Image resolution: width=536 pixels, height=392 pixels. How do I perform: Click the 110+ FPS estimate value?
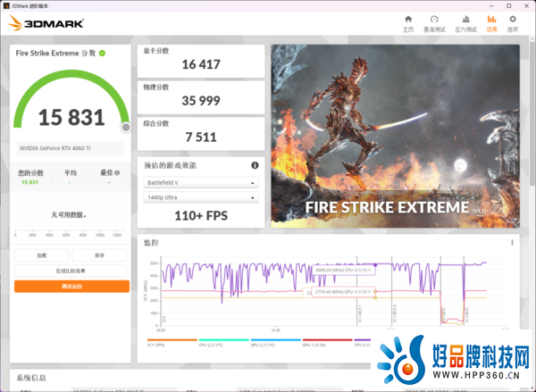pos(201,216)
